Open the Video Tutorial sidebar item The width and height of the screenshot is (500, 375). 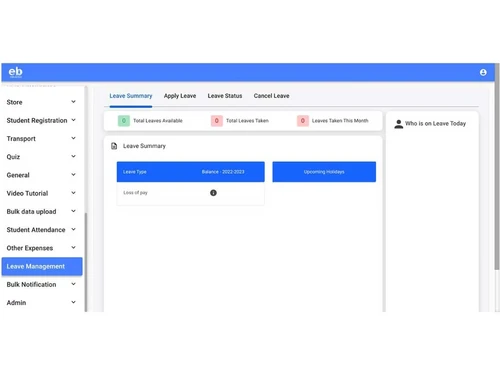pos(42,193)
